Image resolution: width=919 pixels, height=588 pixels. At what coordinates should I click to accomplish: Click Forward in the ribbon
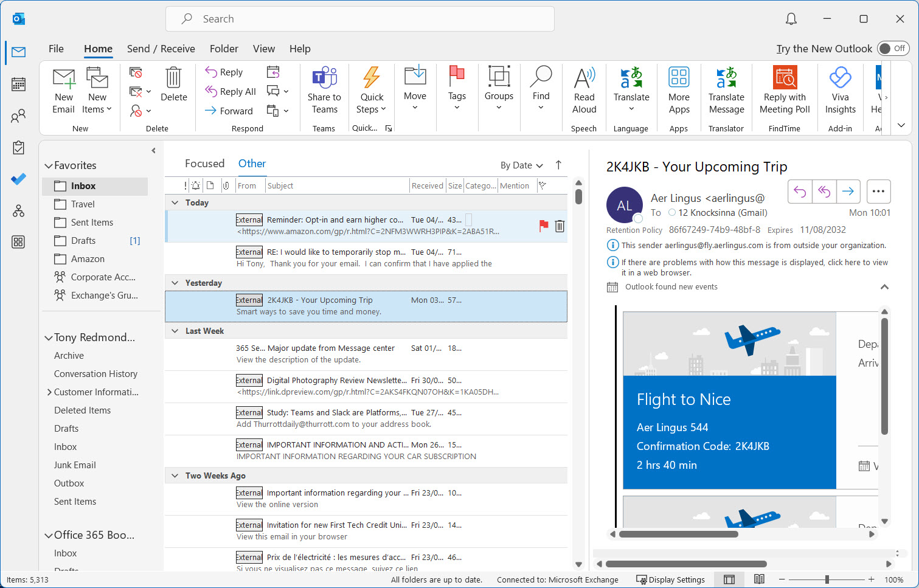pyautogui.click(x=229, y=111)
